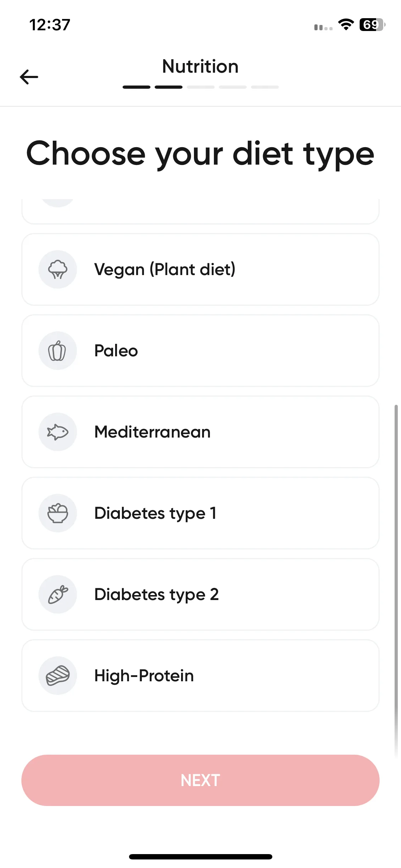Click the Nutrition header title
Viewport: 401px width, 868px height.
pos(200,67)
